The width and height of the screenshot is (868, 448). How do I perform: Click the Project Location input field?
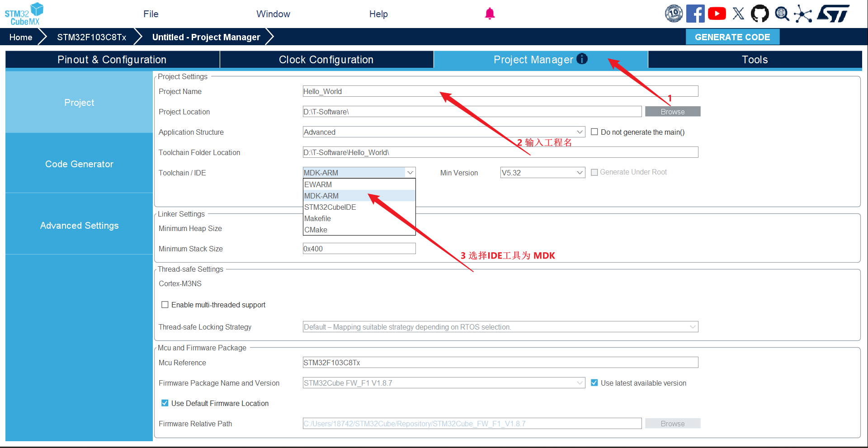pyautogui.click(x=472, y=112)
